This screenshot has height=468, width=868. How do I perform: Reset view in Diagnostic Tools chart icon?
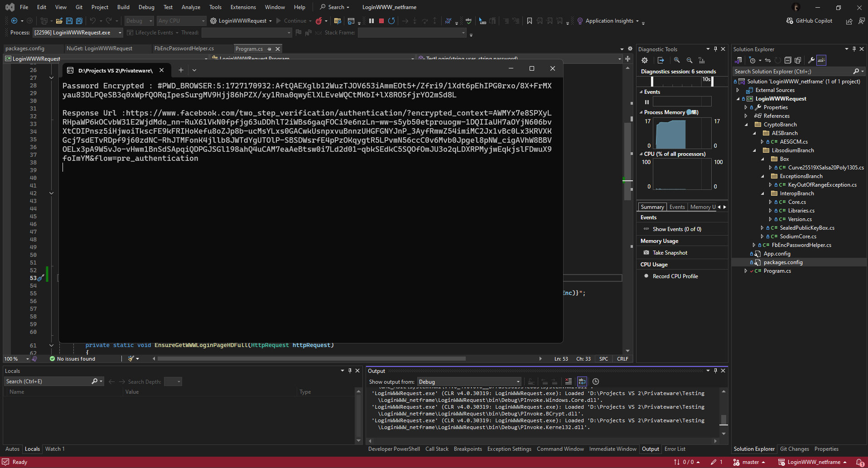coord(702,60)
